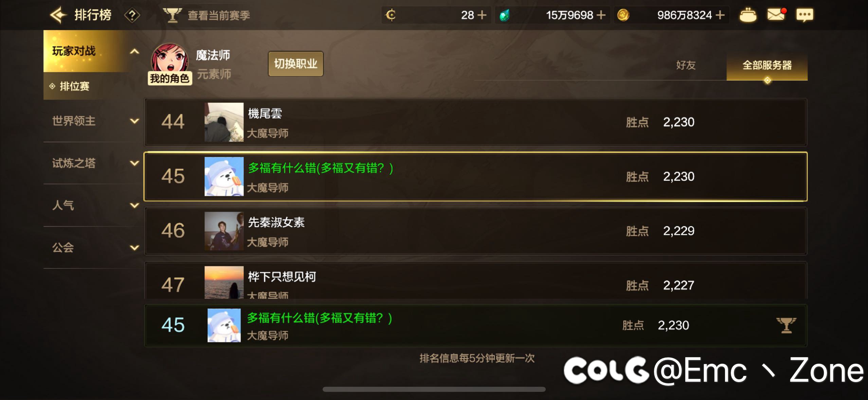
Task: Expand the 试炼之塔 category
Action: 134,163
